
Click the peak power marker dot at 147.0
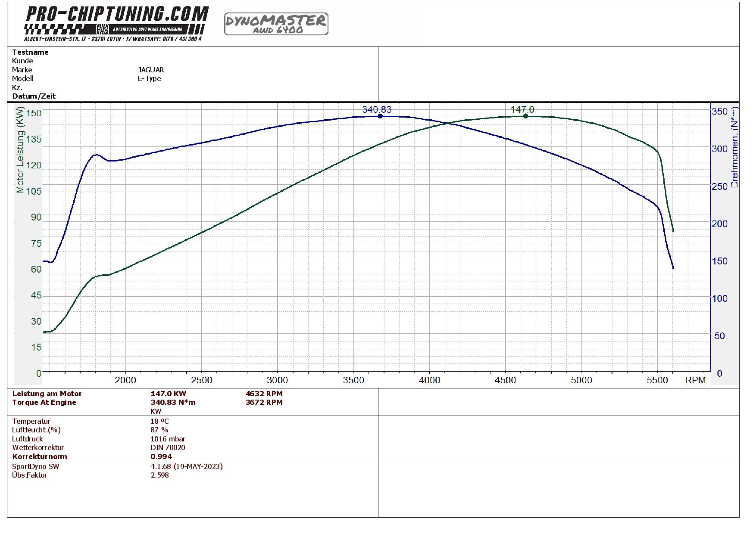(x=525, y=116)
